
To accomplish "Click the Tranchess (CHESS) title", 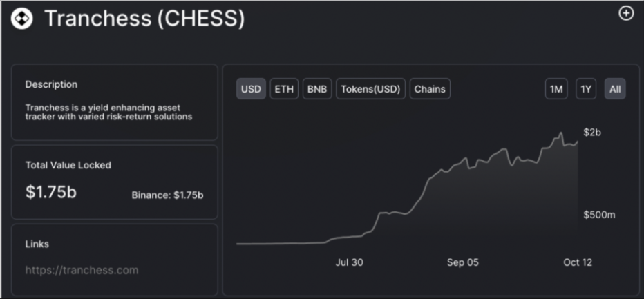I will pyautogui.click(x=144, y=19).
